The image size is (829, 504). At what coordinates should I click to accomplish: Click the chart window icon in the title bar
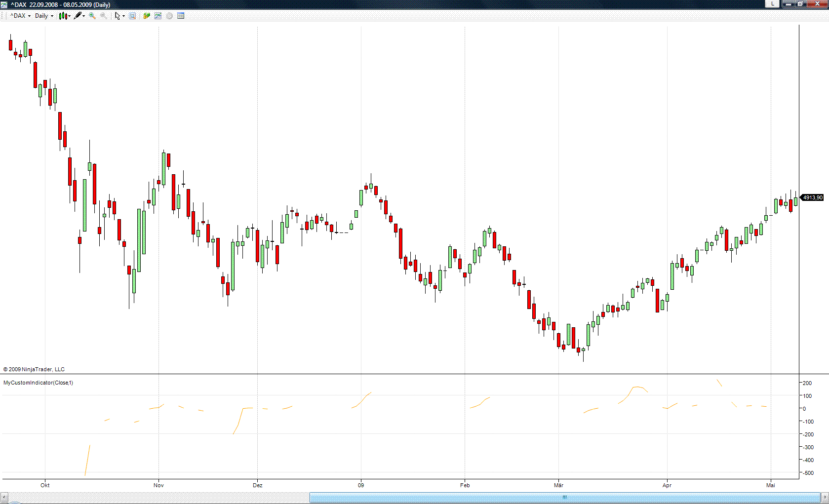[4, 4]
